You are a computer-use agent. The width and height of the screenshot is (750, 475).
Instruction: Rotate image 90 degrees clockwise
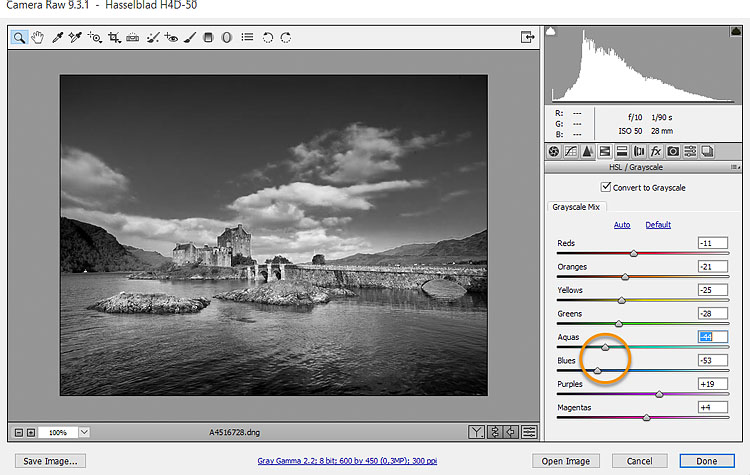286,38
